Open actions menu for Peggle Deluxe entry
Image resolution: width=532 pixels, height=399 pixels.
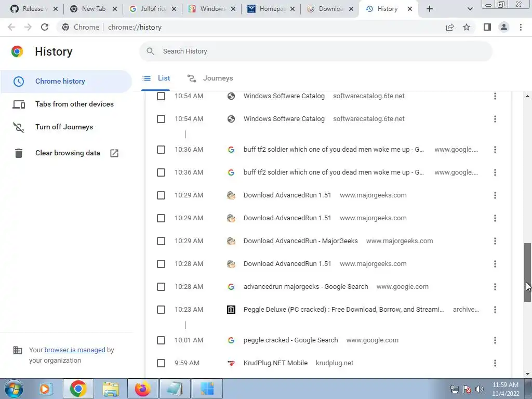click(495, 310)
